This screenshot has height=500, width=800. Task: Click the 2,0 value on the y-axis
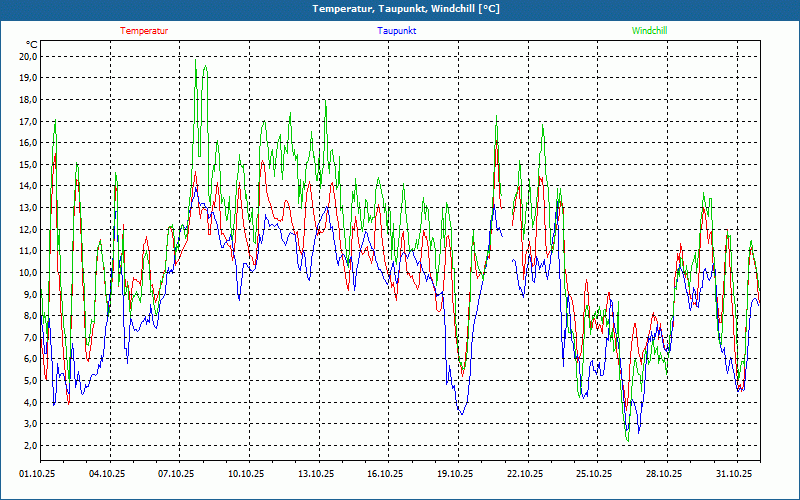point(30,445)
